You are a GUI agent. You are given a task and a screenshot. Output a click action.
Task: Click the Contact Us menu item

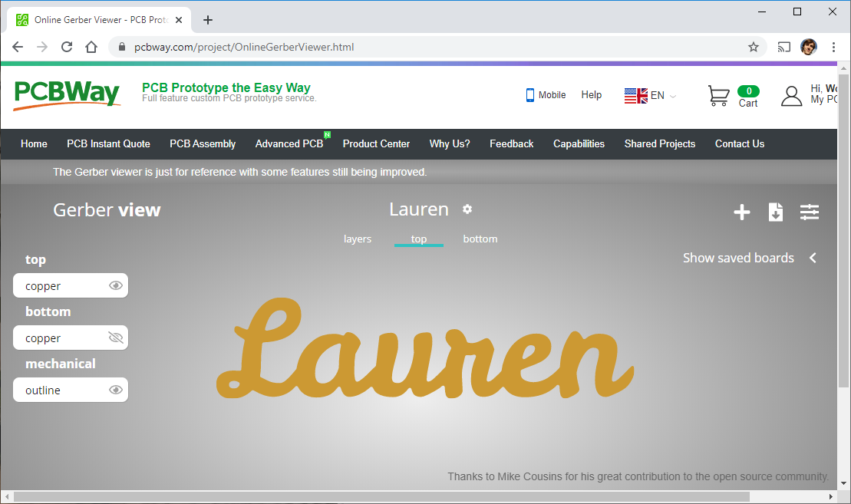[739, 143]
